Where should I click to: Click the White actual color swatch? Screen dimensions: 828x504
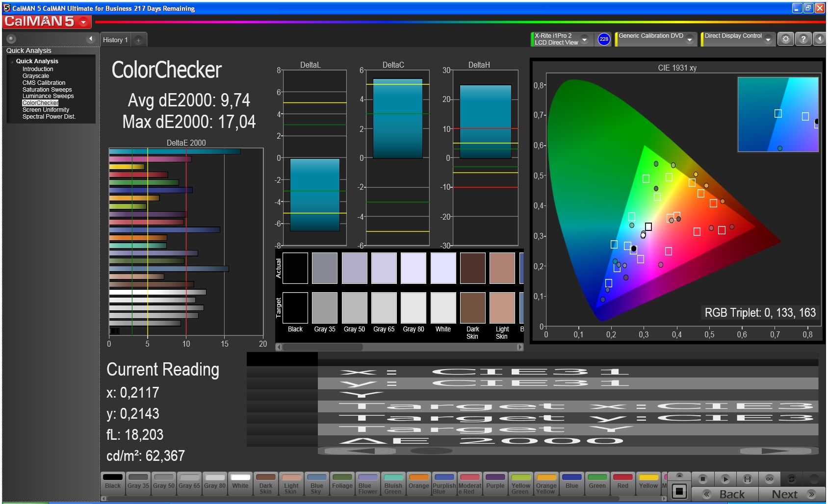[x=443, y=268]
